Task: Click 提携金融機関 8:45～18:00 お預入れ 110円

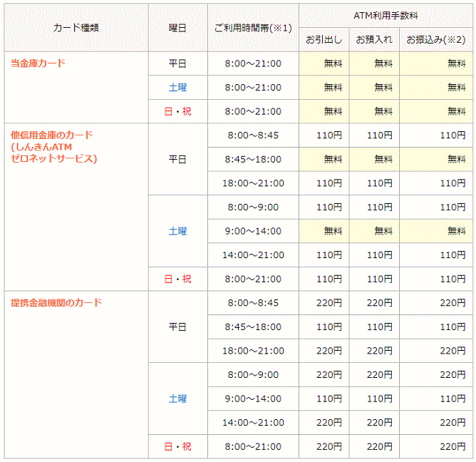Action: [374, 327]
